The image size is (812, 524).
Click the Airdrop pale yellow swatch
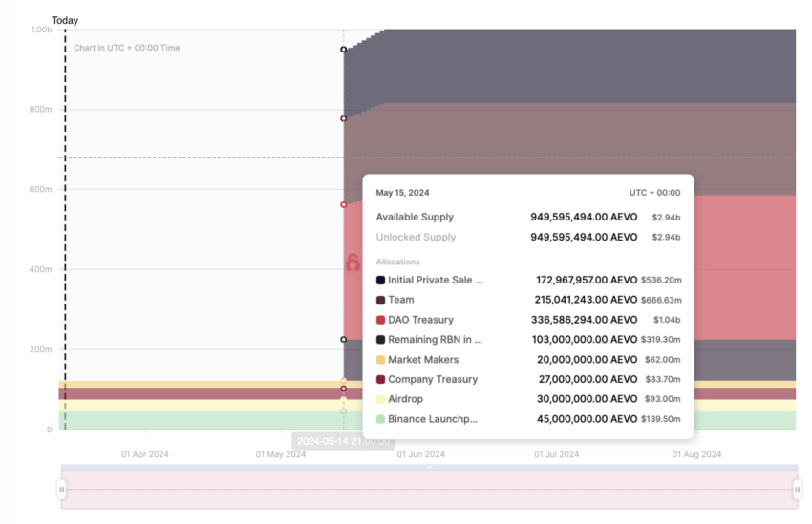click(x=380, y=399)
